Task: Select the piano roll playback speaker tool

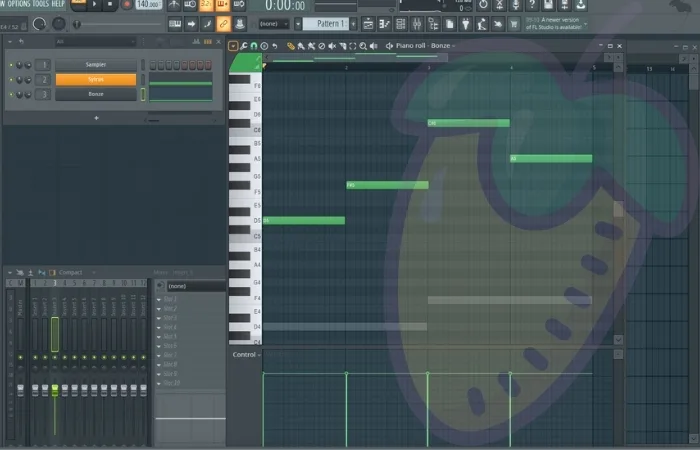Action: (374, 46)
